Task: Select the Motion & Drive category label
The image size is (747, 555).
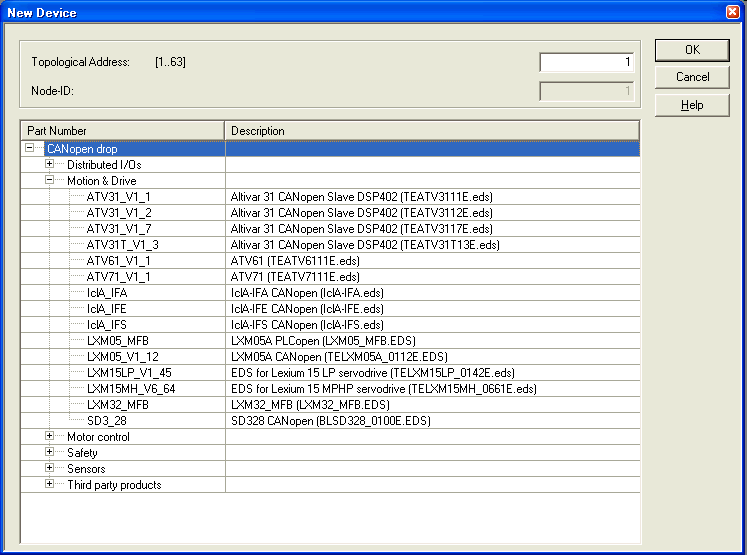Action: [x=101, y=181]
